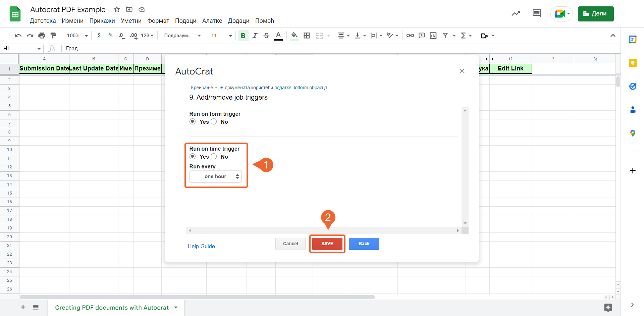Open the Run every interval dropdown
Viewport: 644px width, 316px height.
pyautogui.click(x=215, y=176)
